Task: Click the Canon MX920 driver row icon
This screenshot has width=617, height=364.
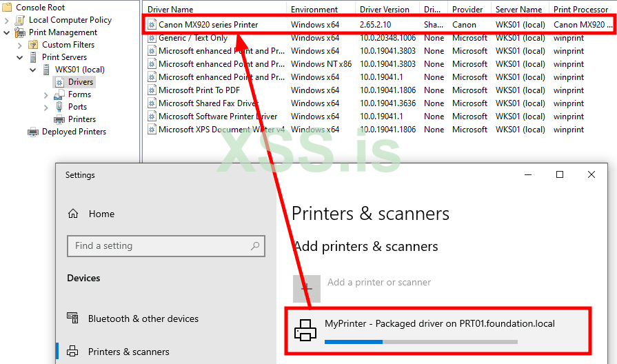Action: click(152, 25)
